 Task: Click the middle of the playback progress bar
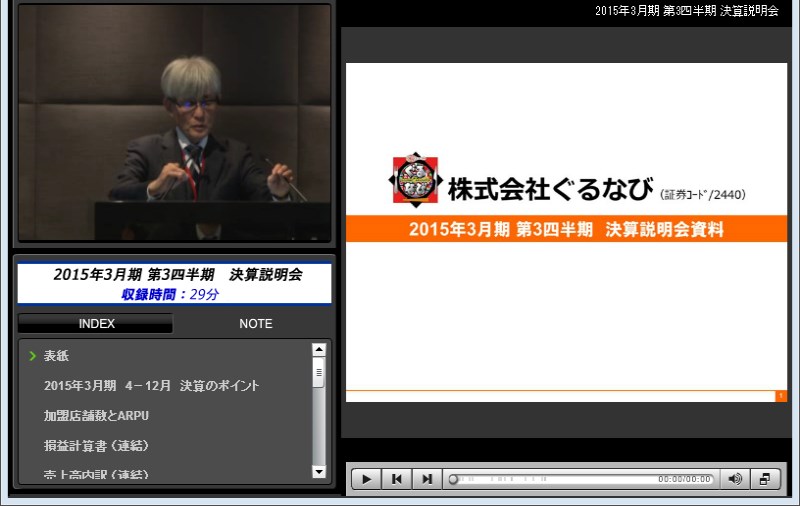tap(582, 479)
